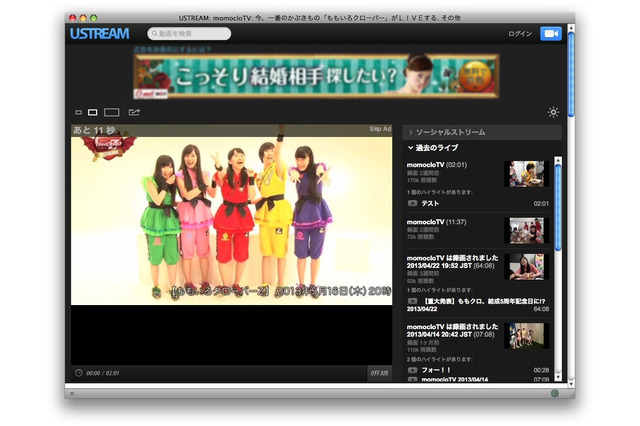
Task: Click the 1個のハイライトがあります text above テスト
Action: click(x=439, y=192)
